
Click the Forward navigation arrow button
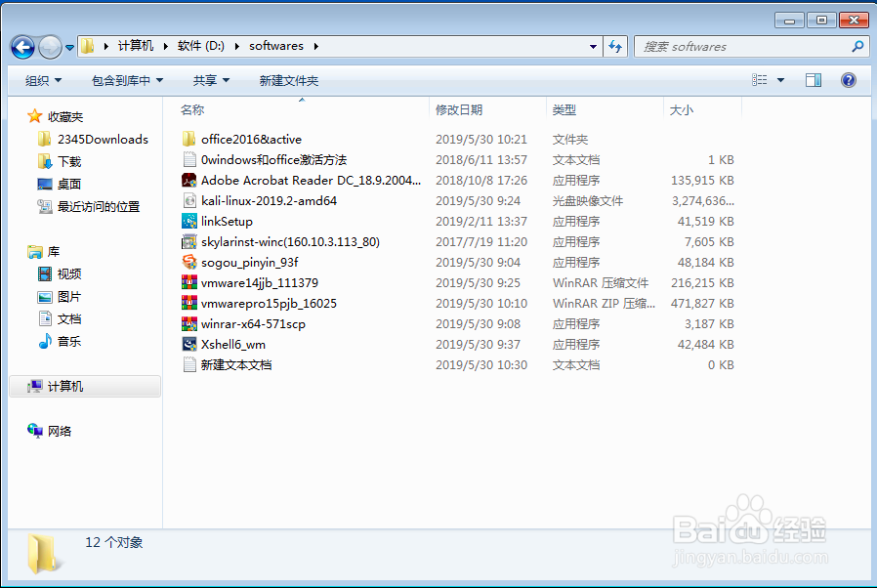pyautogui.click(x=51, y=47)
